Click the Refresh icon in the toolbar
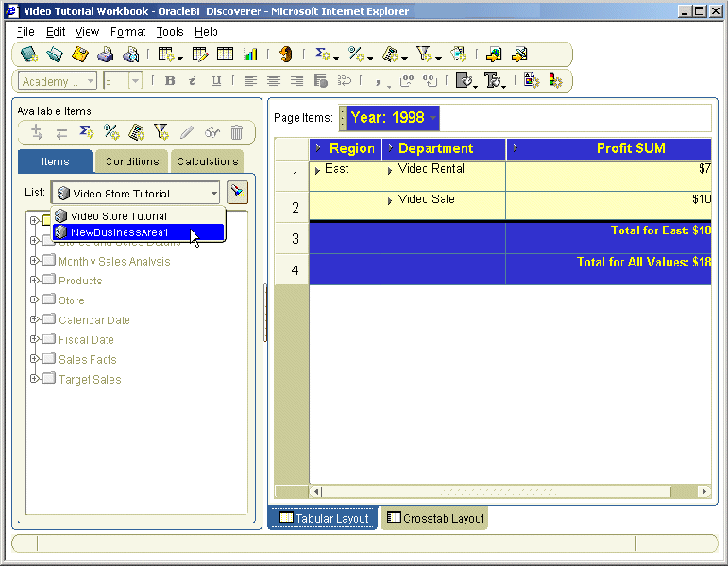 285,55
